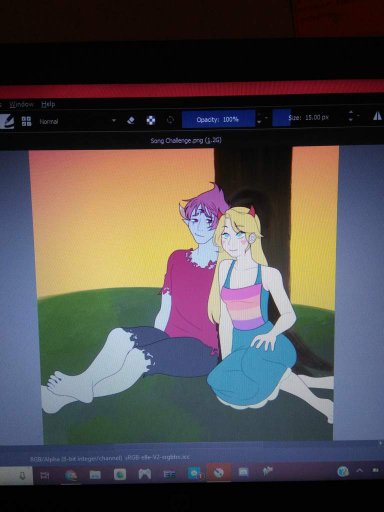Viewport: 384px width, 512px height.
Task: Select the Song Challenge.png document tab
Action: (x=186, y=140)
